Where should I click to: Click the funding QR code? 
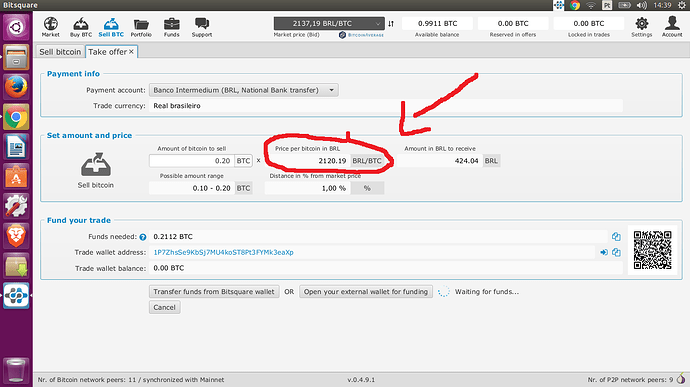pyautogui.click(x=653, y=250)
